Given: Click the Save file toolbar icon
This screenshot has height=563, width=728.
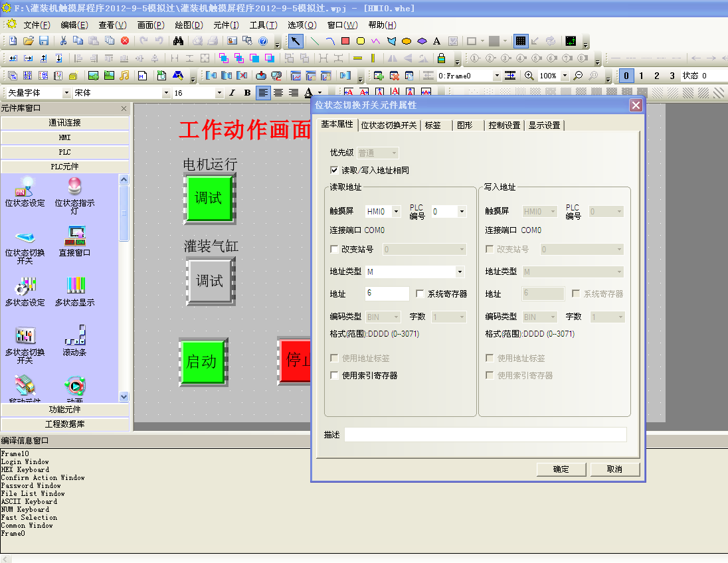Looking at the screenshot, I should tap(43, 41).
